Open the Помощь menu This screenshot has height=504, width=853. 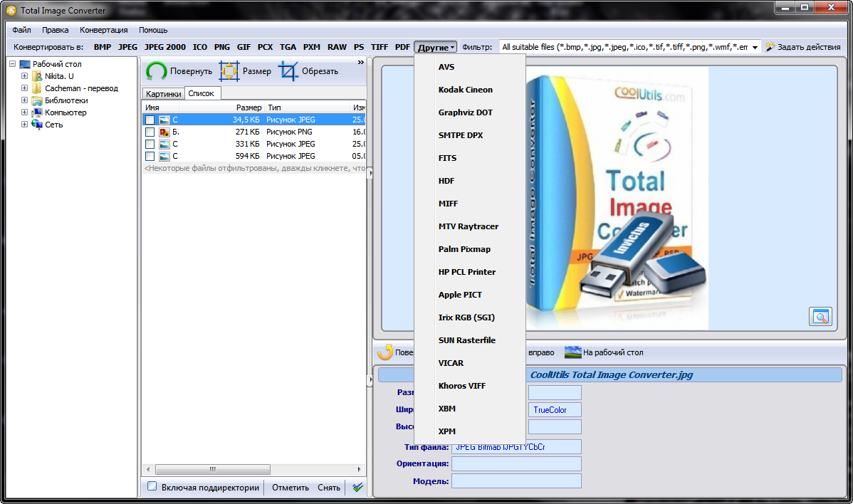[153, 30]
